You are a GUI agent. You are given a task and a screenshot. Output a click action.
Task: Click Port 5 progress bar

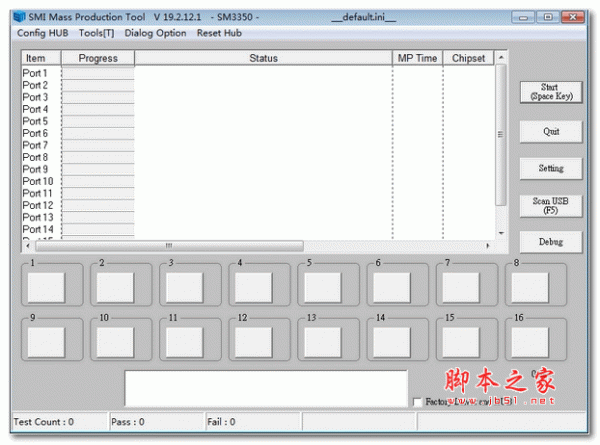pos(98,121)
